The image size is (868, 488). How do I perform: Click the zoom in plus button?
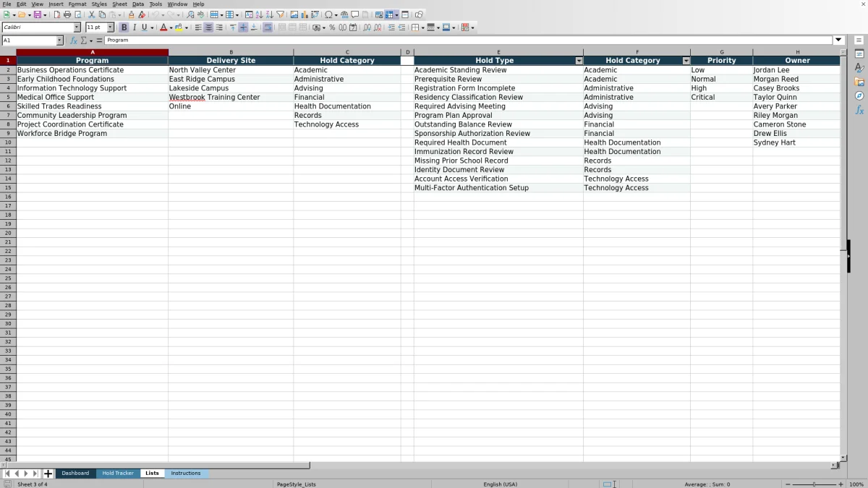coord(841,484)
